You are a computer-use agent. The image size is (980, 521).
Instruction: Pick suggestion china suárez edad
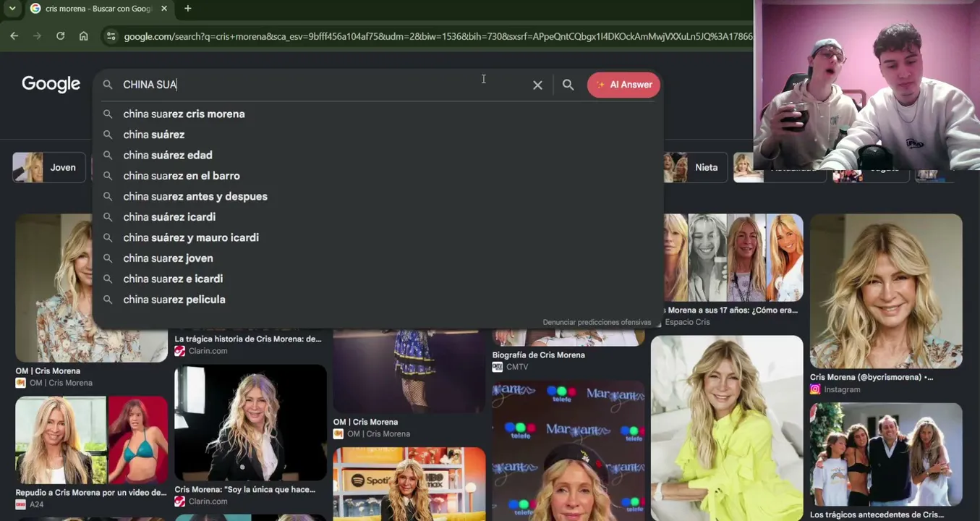coord(378,155)
